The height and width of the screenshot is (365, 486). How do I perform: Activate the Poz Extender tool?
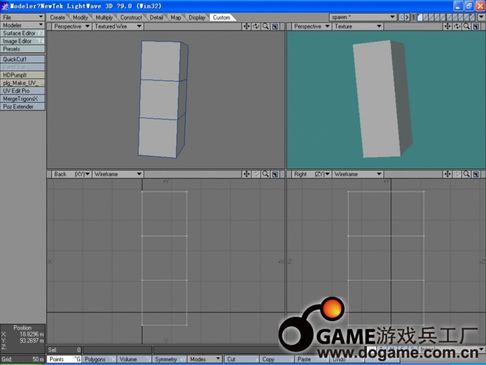(x=23, y=107)
